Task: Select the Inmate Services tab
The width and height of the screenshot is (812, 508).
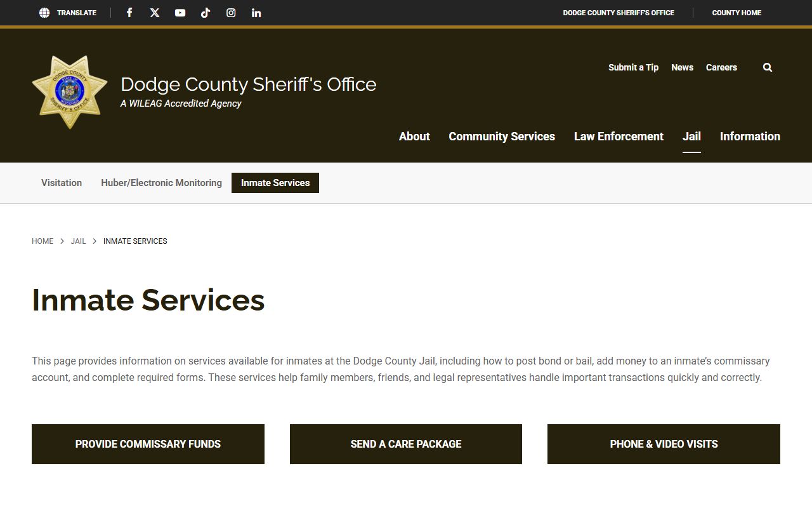Action: click(x=275, y=183)
